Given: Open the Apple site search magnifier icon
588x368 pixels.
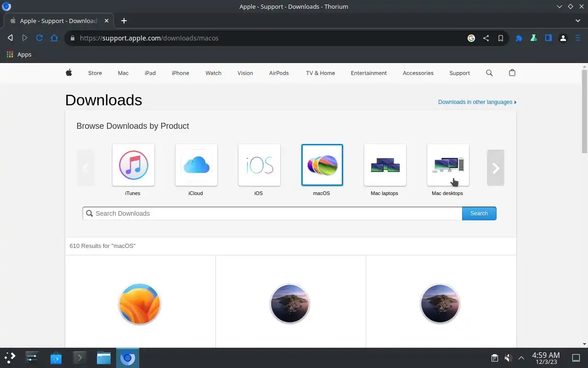Looking at the screenshot, I should [489, 73].
